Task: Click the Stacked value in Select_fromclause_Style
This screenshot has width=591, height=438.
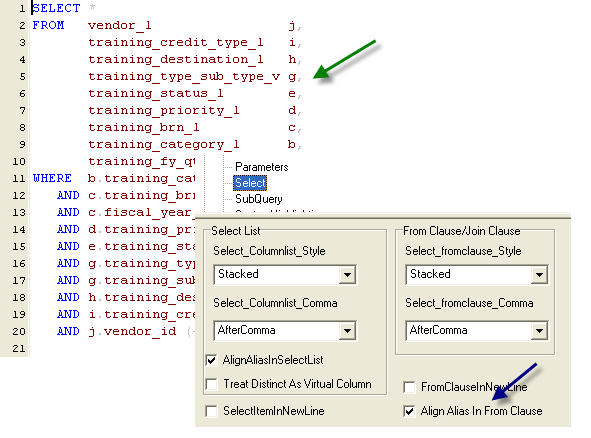Action: [430, 274]
